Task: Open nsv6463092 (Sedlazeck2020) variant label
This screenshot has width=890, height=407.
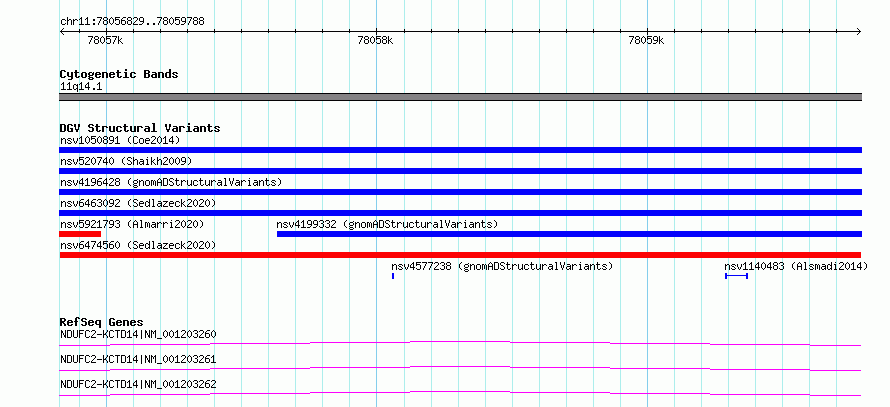Action: click(138, 203)
